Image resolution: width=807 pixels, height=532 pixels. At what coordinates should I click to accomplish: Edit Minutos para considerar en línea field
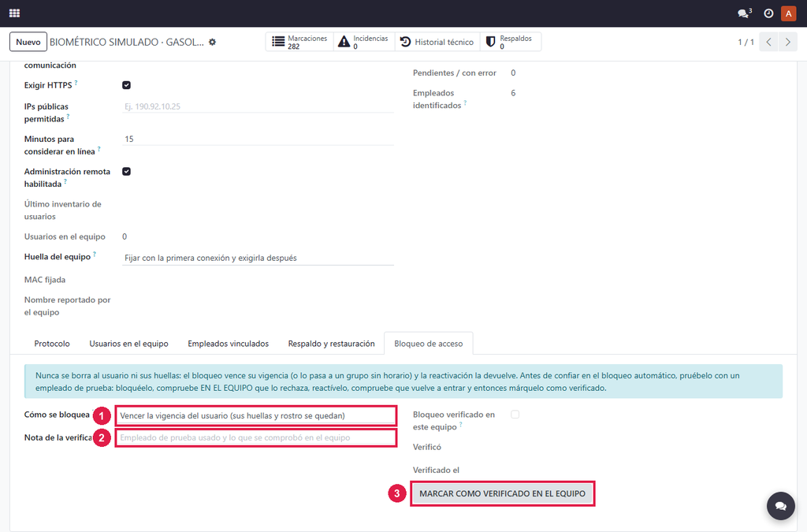click(x=258, y=139)
